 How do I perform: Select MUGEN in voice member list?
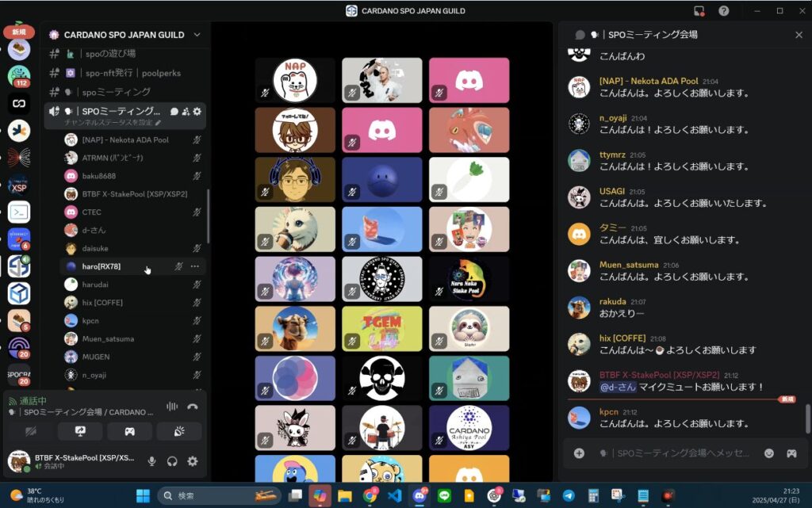(x=133, y=357)
